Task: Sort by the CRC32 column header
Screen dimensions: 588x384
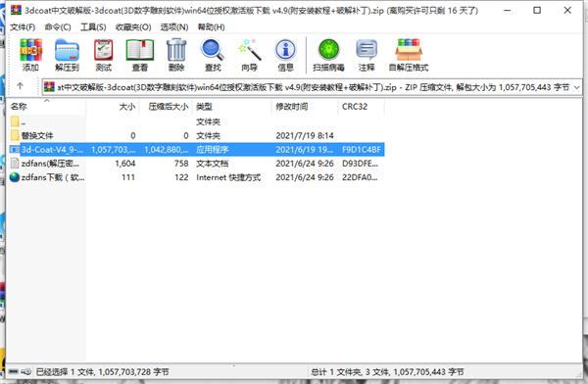Action: point(361,107)
